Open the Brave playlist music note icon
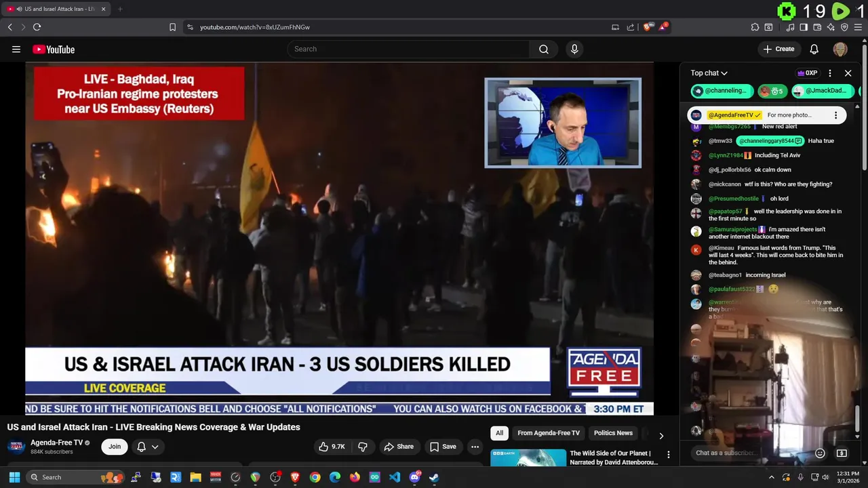The height and width of the screenshot is (488, 868). pyautogui.click(x=790, y=27)
